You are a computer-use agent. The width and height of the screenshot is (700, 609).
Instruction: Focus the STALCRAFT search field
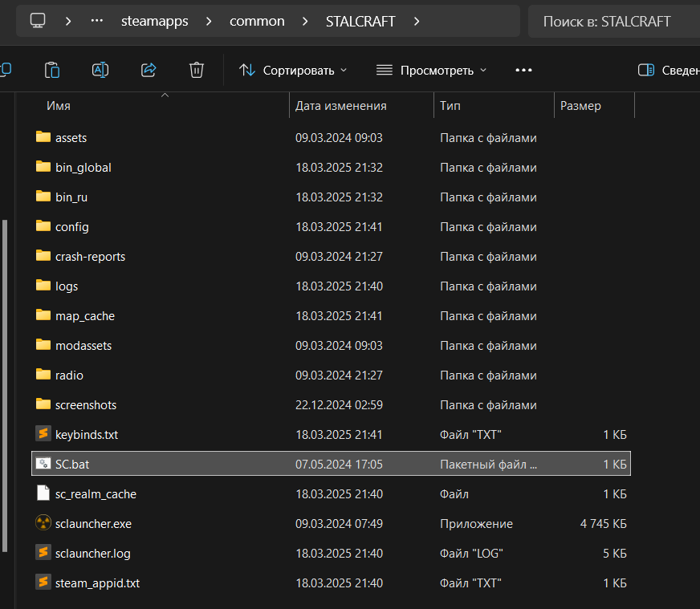click(614, 21)
